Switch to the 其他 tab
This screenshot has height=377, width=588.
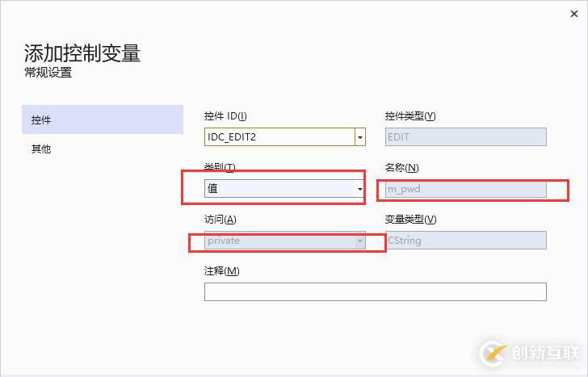(41, 149)
